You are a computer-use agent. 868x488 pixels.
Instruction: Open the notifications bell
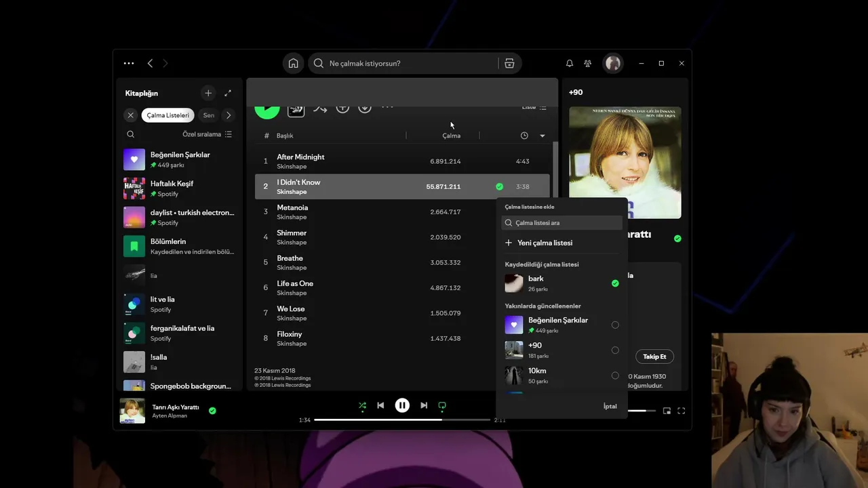[x=570, y=63]
